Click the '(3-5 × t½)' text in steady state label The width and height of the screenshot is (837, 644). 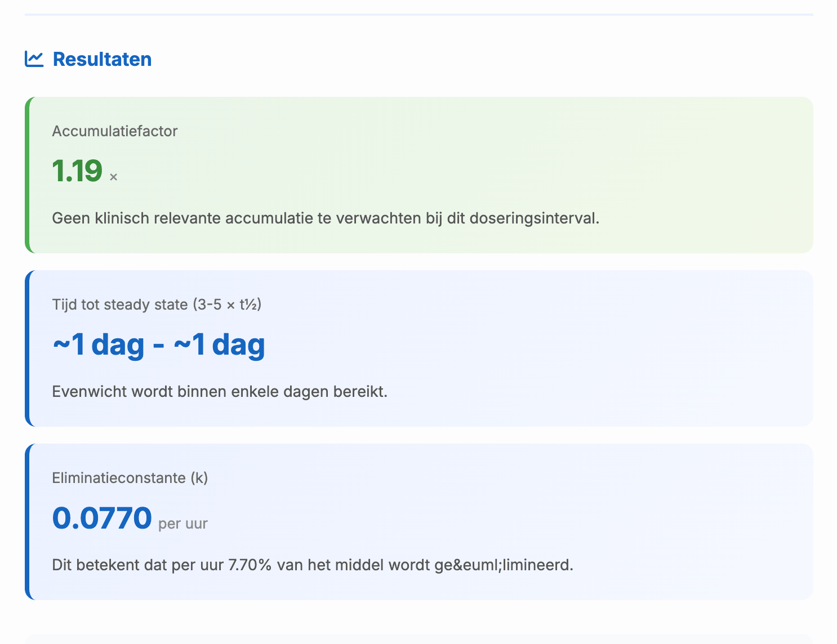click(227, 305)
